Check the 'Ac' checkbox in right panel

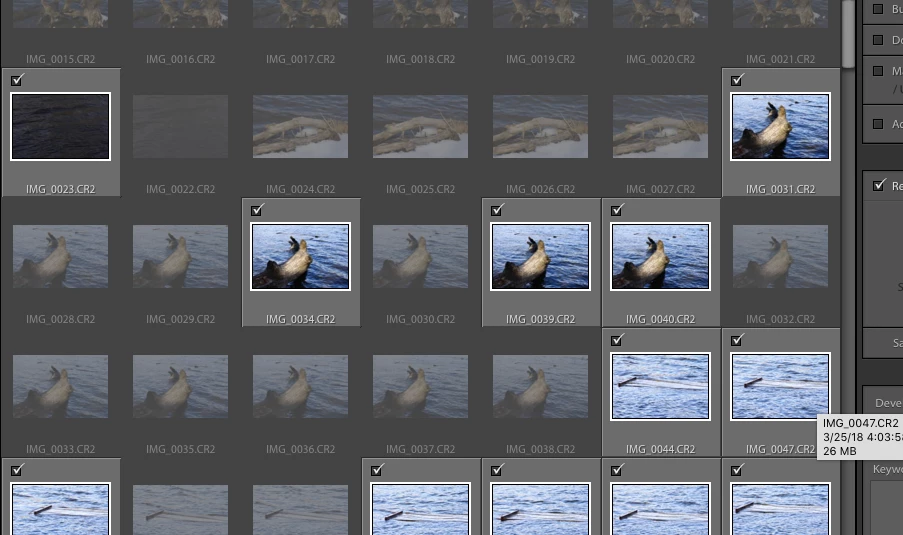pyautogui.click(x=878, y=124)
